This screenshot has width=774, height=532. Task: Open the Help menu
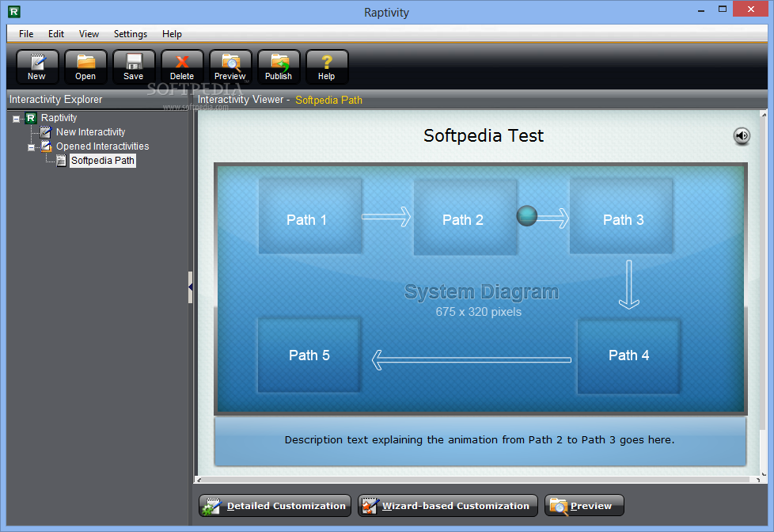pyautogui.click(x=172, y=34)
